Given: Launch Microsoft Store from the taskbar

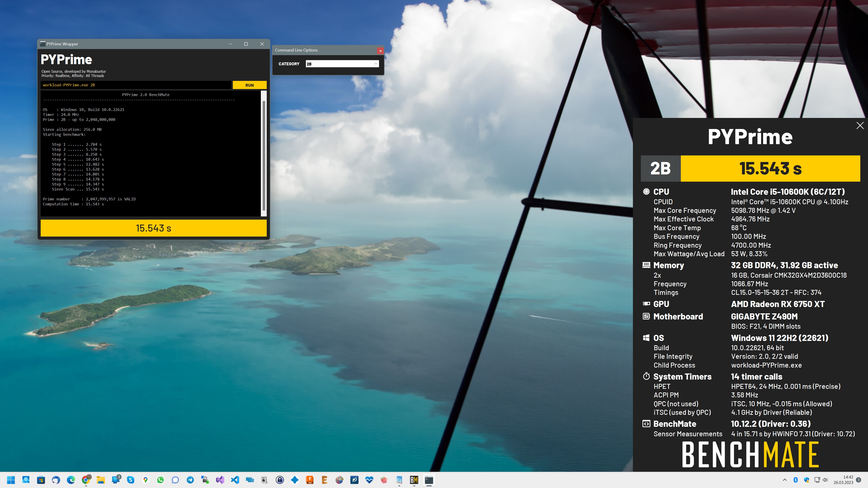Looking at the screenshot, I should [41, 480].
